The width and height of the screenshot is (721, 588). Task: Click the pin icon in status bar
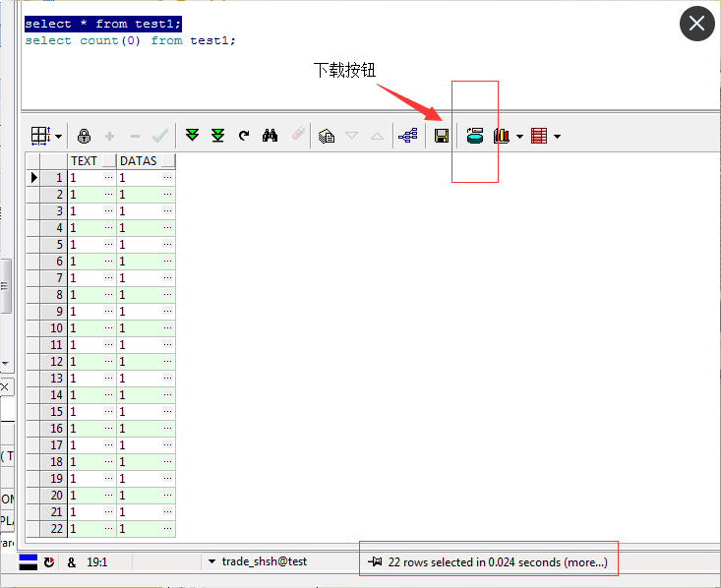375,561
